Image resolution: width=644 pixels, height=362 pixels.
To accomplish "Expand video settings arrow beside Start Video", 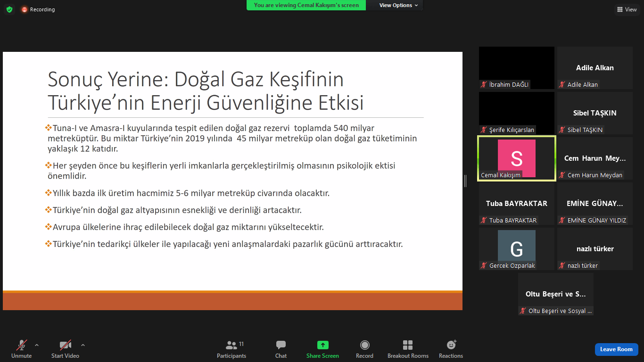I will (x=83, y=345).
